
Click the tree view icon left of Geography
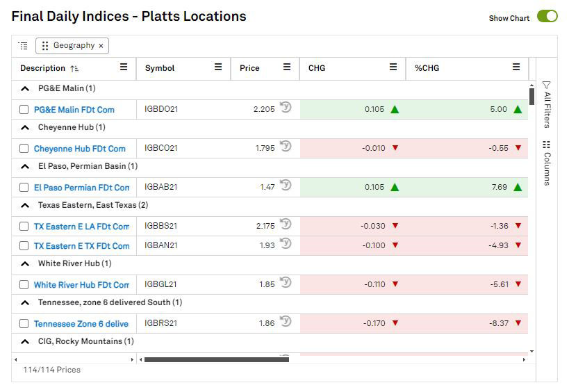tap(23, 46)
